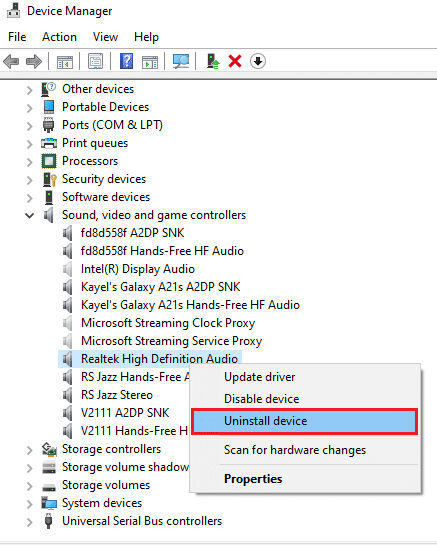
Task: Click the System devices icon
Action: [x=49, y=503]
